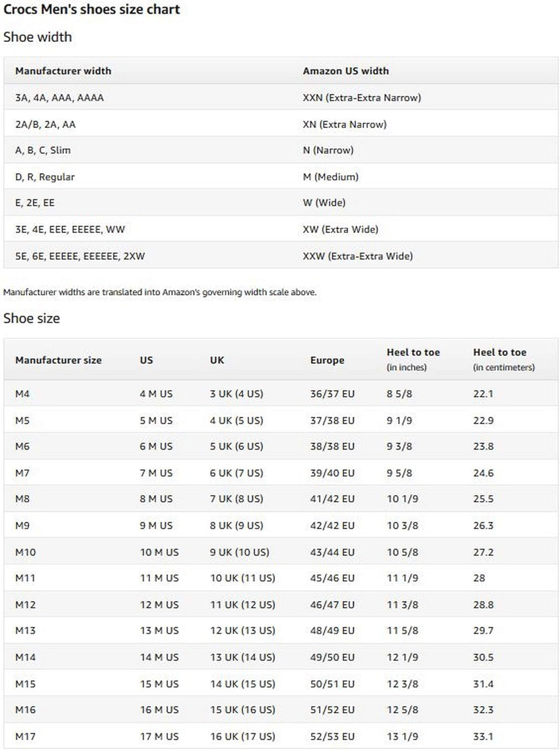The width and height of the screenshot is (560, 750).
Task: Click the 8 5/8 inches cell
Action: [x=399, y=393]
